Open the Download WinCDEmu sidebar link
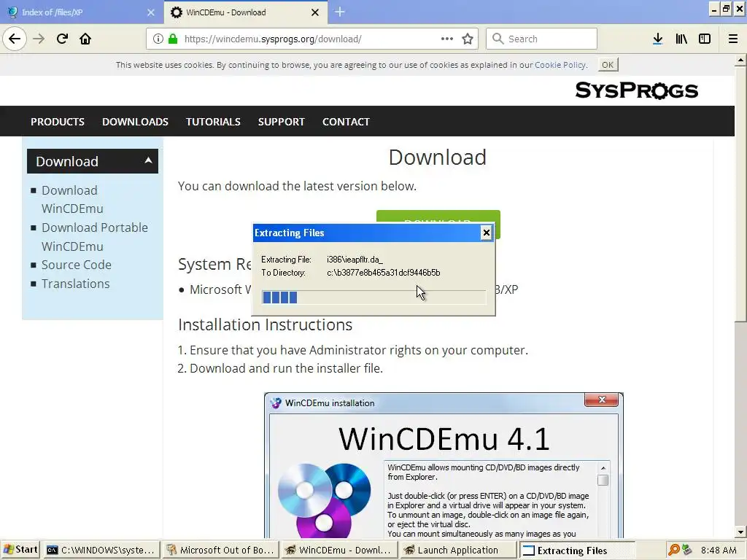The height and width of the screenshot is (560, 747). 72,199
